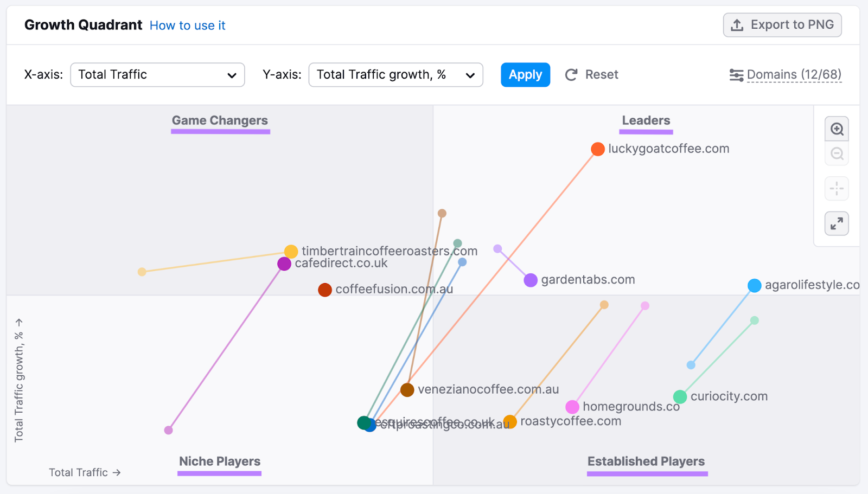Click the filter icon beside Domains (12/68)
This screenshot has height=494, width=868.
pyautogui.click(x=737, y=75)
